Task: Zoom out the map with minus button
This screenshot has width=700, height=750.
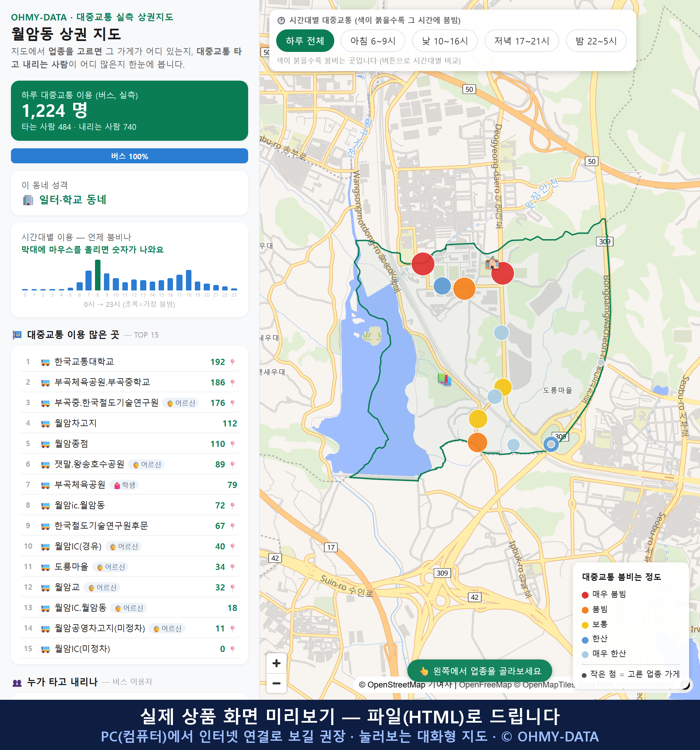Action: (276, 683)
